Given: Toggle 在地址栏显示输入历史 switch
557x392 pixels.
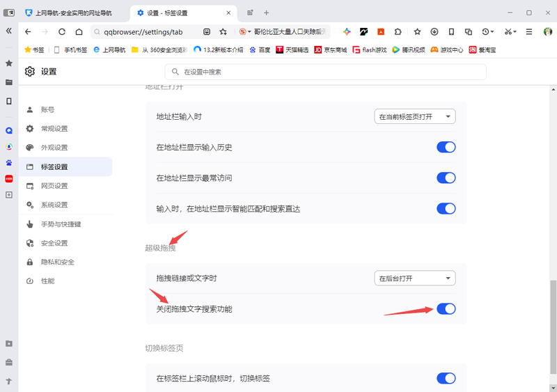Looking at the screenshot, I should (446, 147).
